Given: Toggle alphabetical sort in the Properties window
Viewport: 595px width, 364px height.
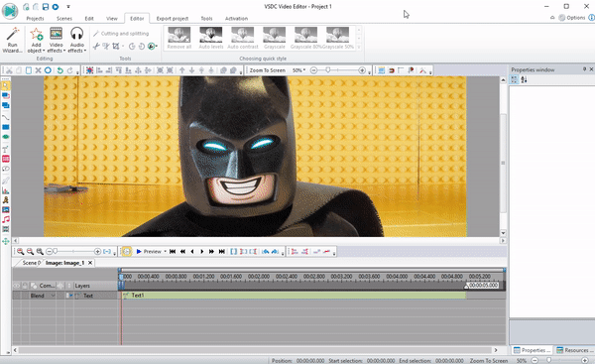Looking at the screenshot, I should pyautogui.click(x=524, y=79).
